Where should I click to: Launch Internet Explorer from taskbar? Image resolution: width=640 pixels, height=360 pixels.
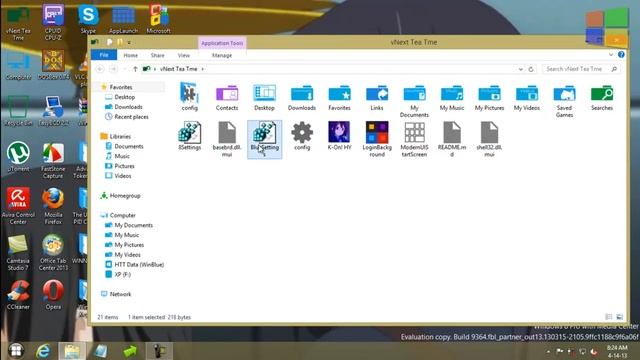43,351
